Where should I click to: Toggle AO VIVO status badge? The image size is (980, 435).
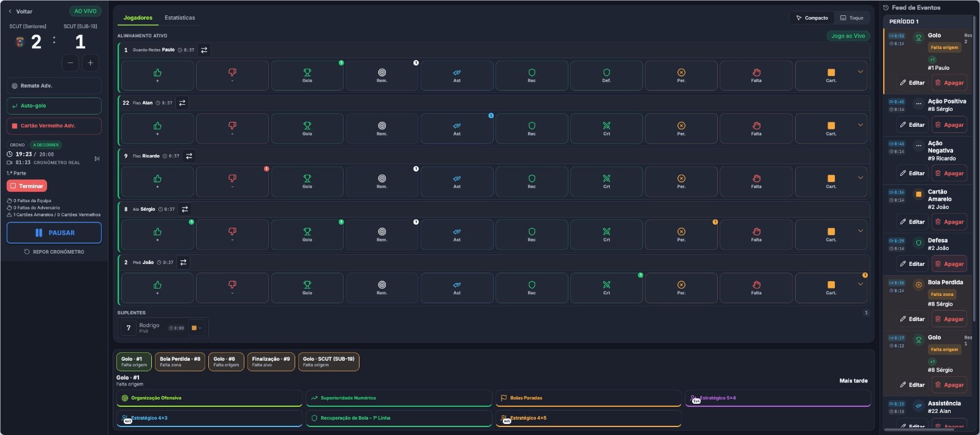point(85,11)
